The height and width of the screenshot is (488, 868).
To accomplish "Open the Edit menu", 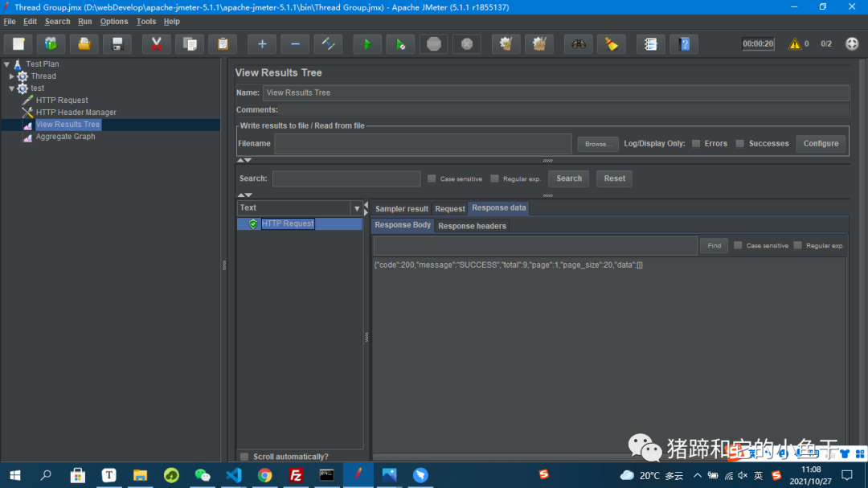I will [30, 22].
